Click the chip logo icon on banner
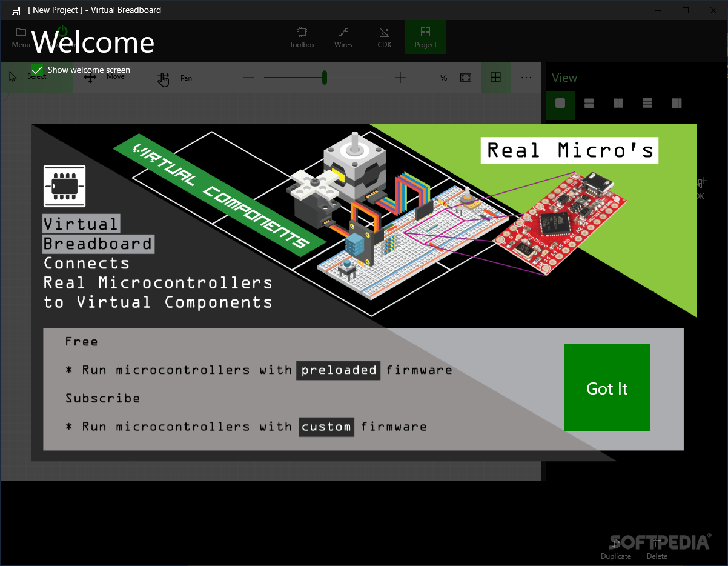 (65, 186)
